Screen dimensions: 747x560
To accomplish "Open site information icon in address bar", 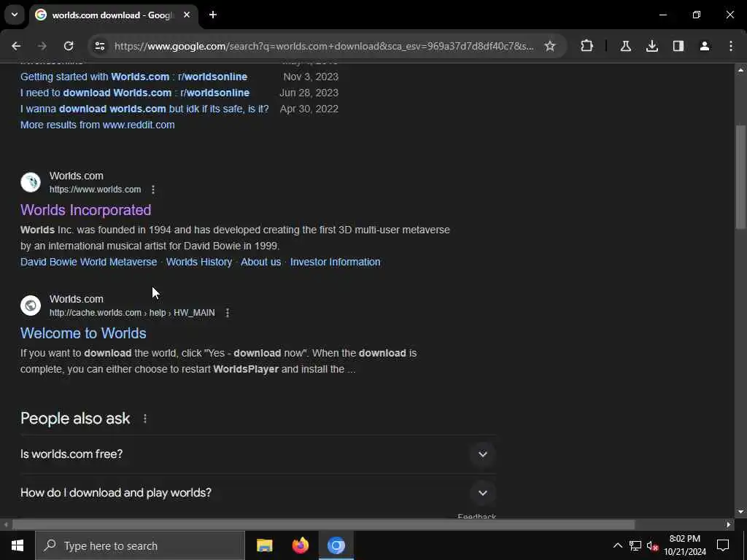I will tap(99, 46).
